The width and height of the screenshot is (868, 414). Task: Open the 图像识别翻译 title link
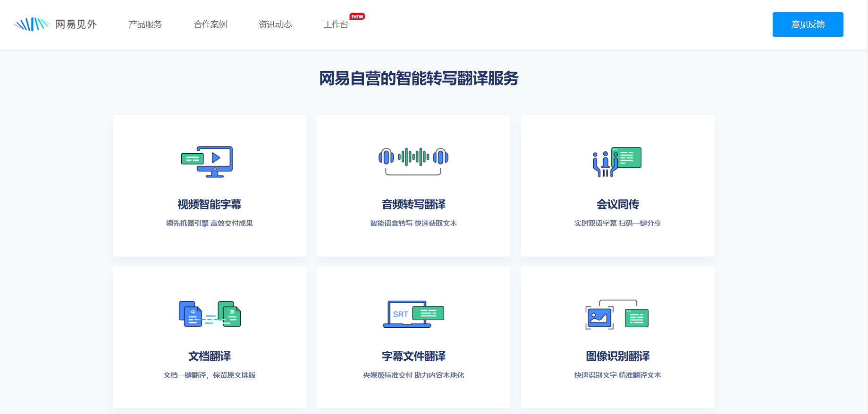pos(618,356)
